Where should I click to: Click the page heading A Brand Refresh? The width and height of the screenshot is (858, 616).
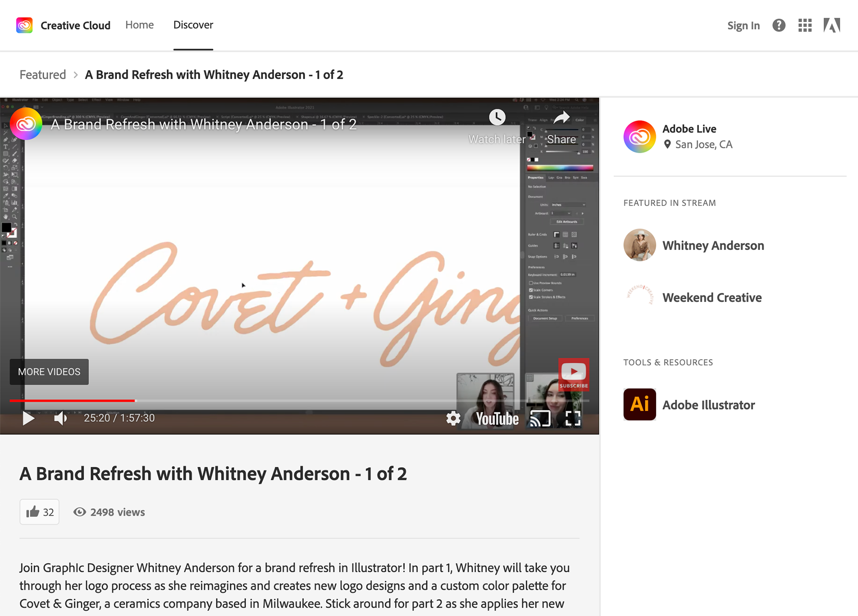213,474
